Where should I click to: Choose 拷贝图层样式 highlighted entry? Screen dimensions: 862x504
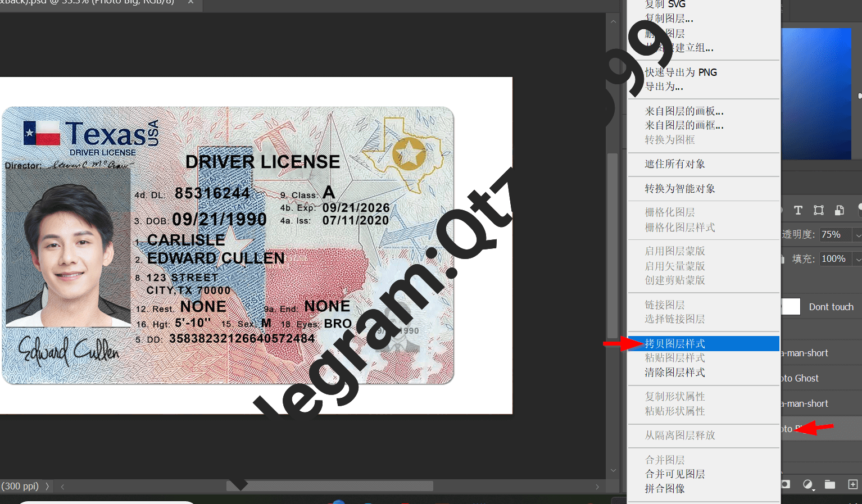pyautogui.click(x=704, y=343)
